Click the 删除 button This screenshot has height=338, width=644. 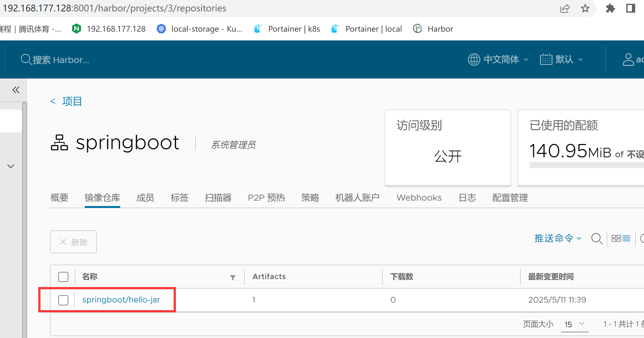(x=73, y=242)
